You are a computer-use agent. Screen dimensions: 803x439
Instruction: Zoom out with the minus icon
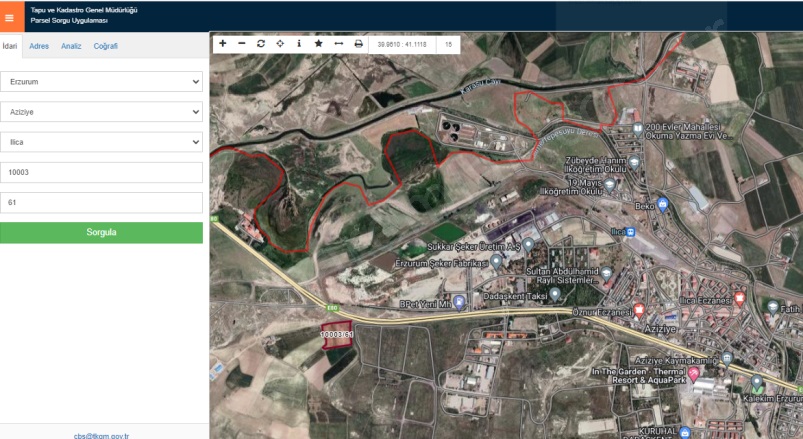(x=241, y=44)
